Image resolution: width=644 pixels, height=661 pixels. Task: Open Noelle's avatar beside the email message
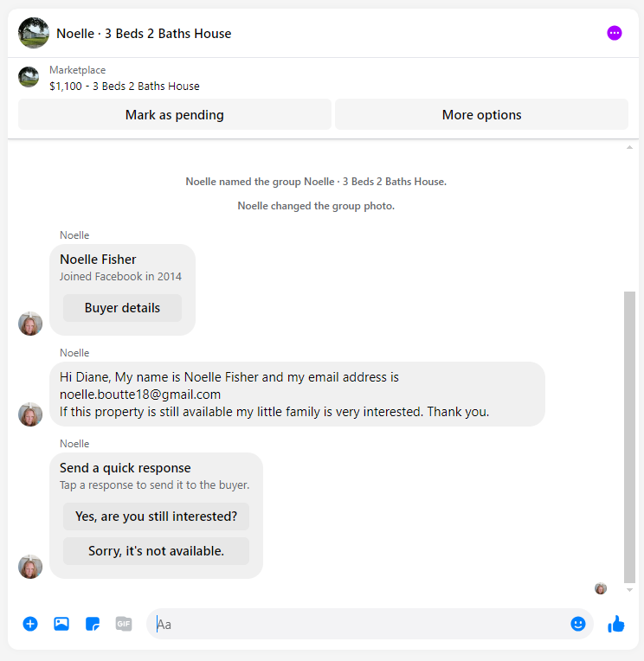(30, 414)
